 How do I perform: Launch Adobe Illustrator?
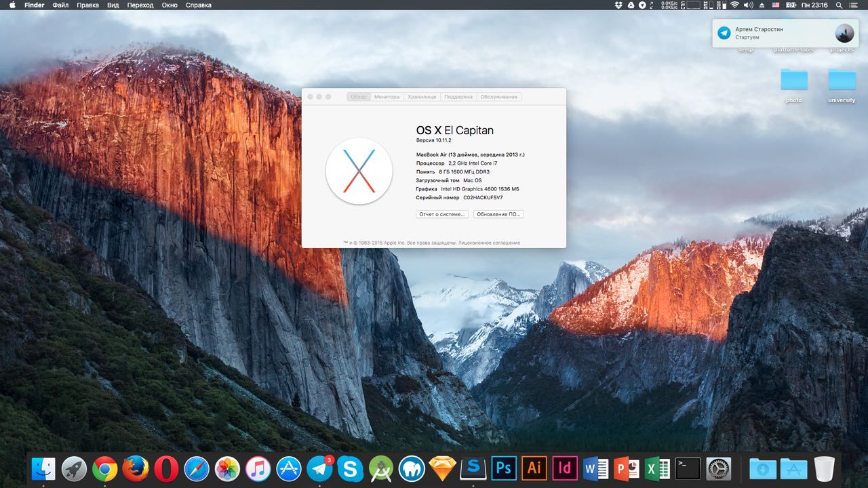pos(534,468)
